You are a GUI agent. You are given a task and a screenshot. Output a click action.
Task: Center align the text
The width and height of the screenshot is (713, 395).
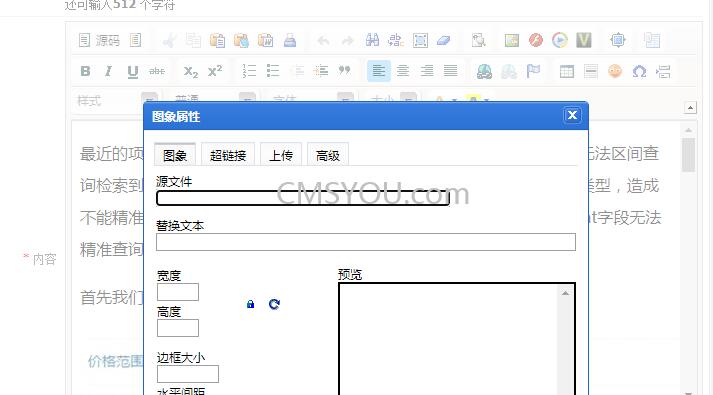pos(403,71)
